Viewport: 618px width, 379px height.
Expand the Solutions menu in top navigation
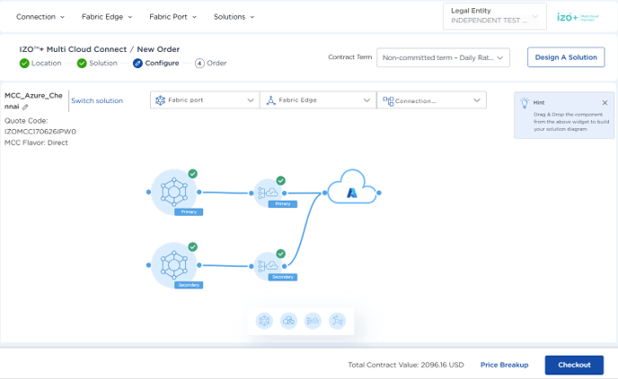(x=234, y=17)
